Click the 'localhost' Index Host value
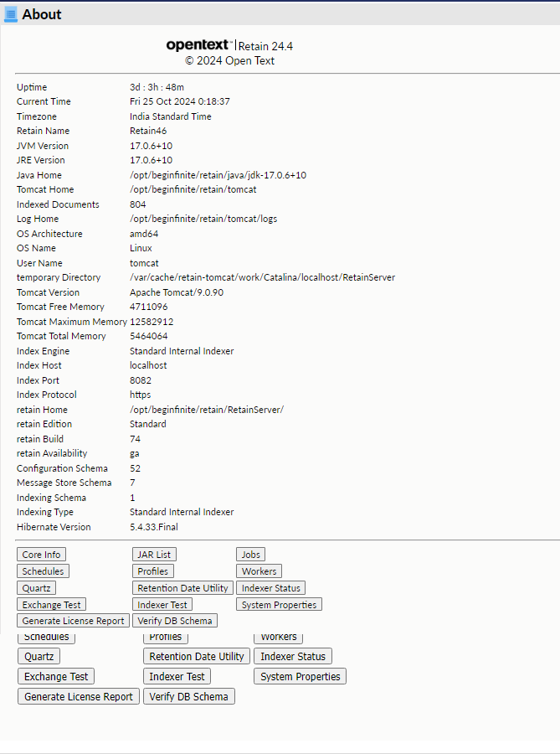Viewport: 560px width, 754px height. click(148, 365)
